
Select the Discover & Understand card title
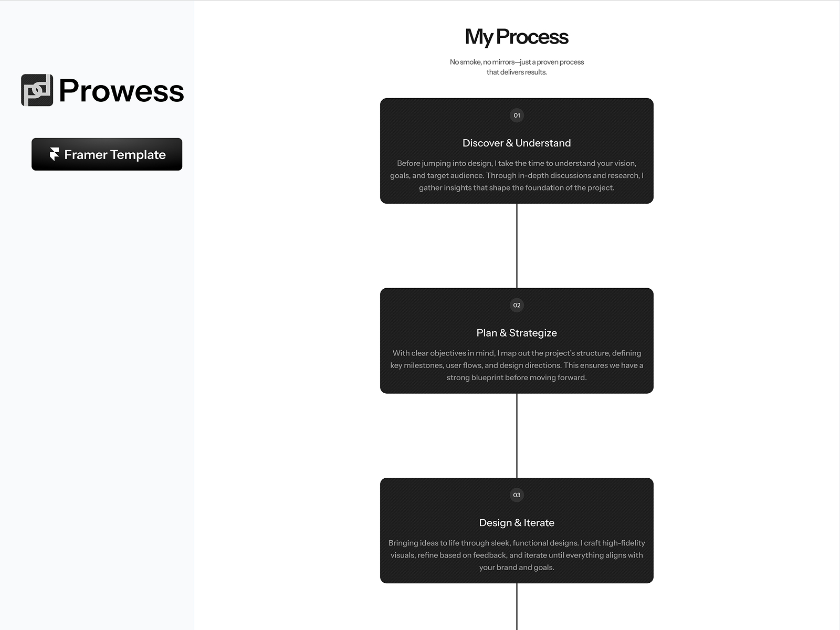coord(517,143)
